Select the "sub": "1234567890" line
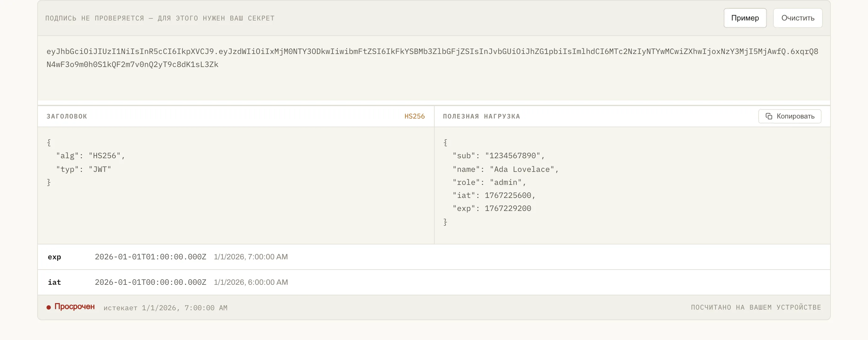 pos(498,155)
